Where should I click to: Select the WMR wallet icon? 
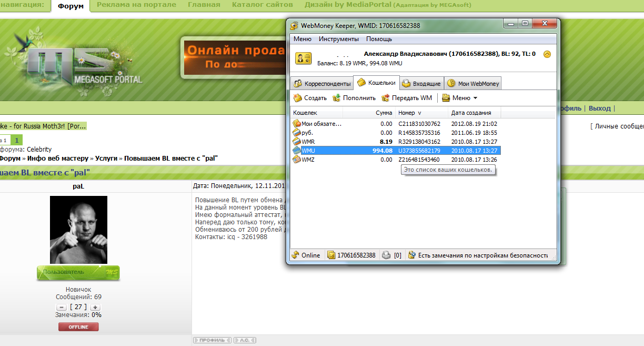[x=297, y=142]
